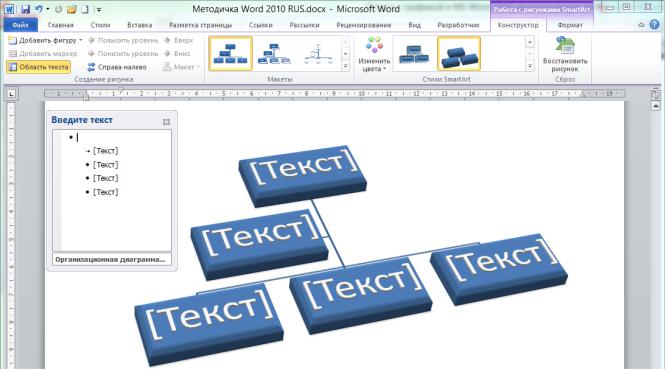Switch to the Вставка tab
The width and height of the screenshot is (665, 369).
point(140,25)
